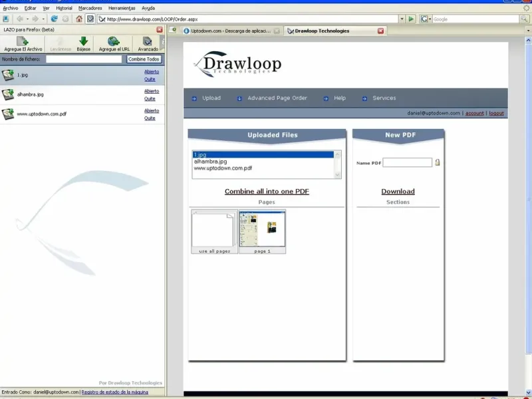532x399 pixels.
Task: Click the new tab icon left of tabs
Action: tap(173, 30)
